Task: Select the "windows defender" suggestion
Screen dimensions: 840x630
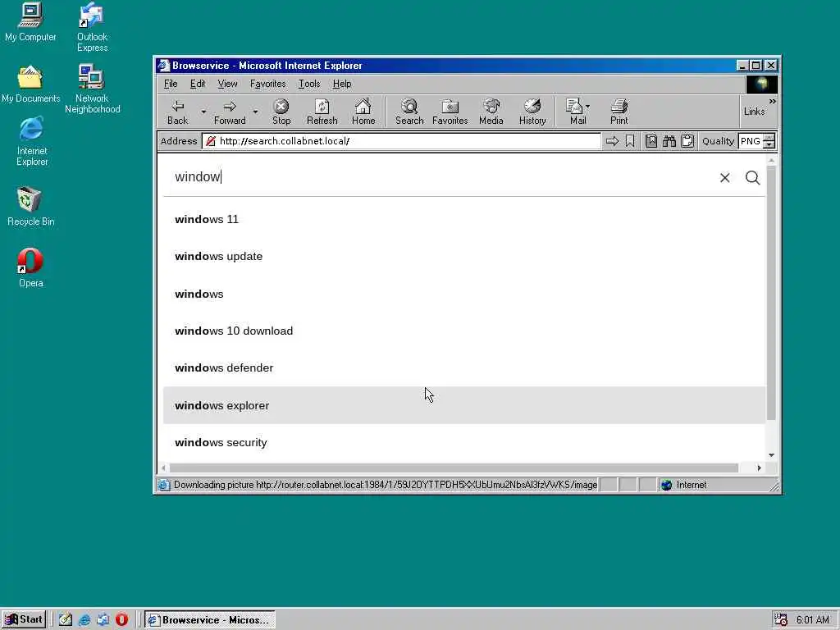Action: coord(464,367)
